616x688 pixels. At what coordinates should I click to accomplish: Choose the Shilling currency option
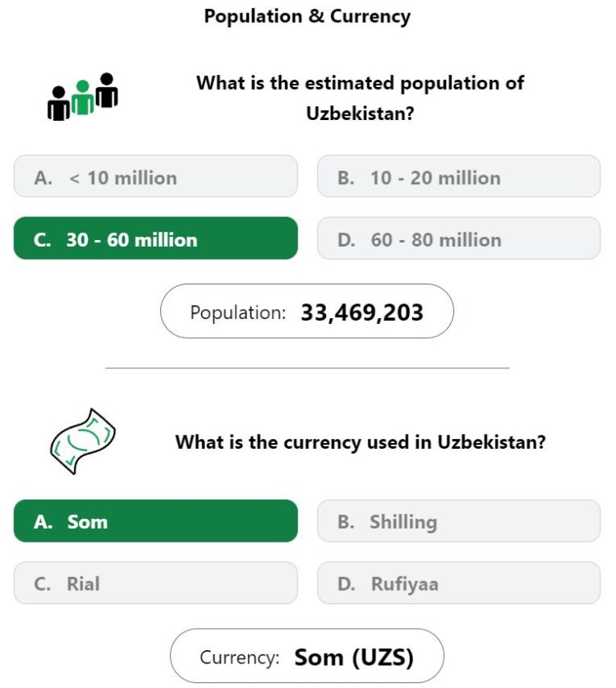coord(458,521)
